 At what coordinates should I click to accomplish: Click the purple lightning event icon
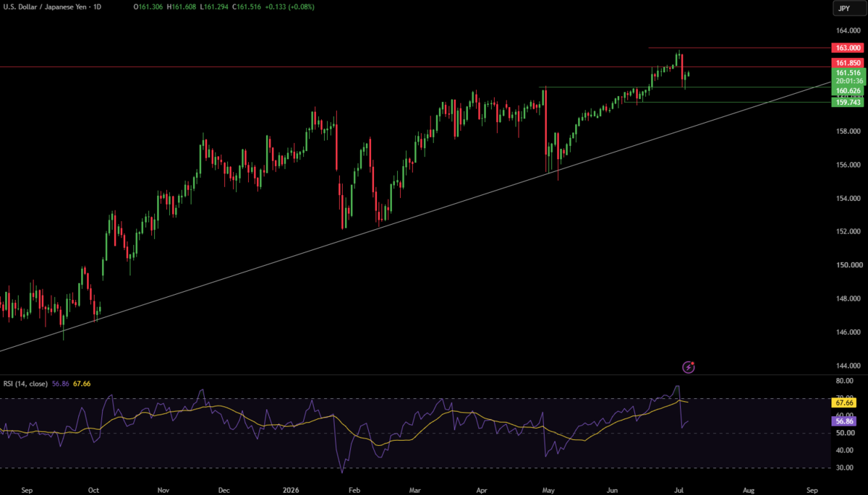pos(689,367)
